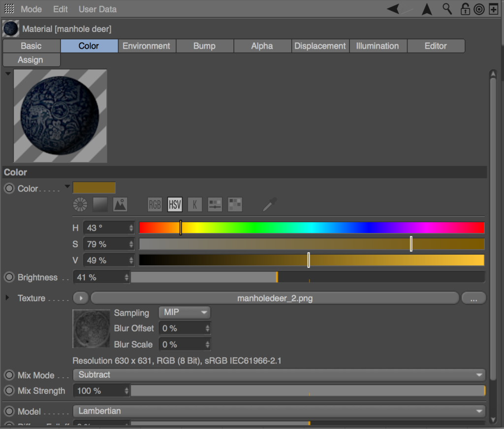504x429 pixels.
Task: Open the spectrum color picker icon
Action: click(x=100, y=204)
